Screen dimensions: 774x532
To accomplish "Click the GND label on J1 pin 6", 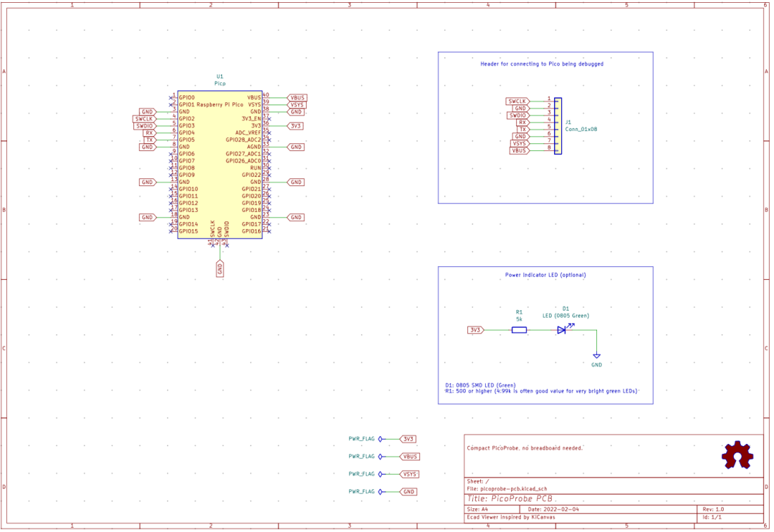I will (520, 137).
